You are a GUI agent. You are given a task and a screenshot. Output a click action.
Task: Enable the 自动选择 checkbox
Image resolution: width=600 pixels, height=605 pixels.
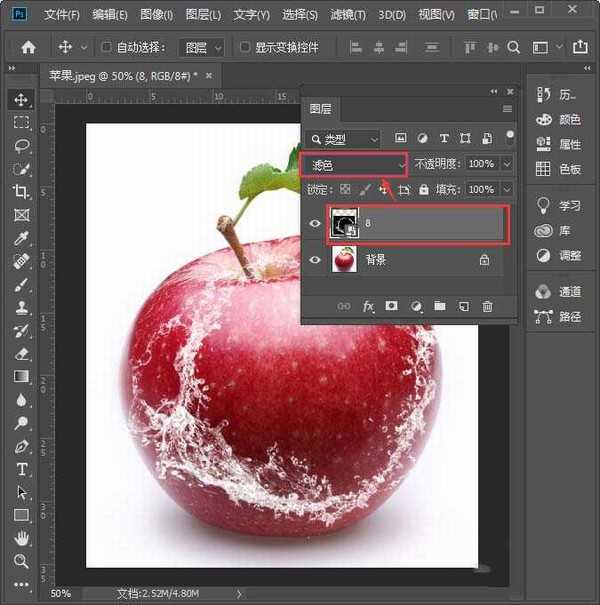click(108, 47)
